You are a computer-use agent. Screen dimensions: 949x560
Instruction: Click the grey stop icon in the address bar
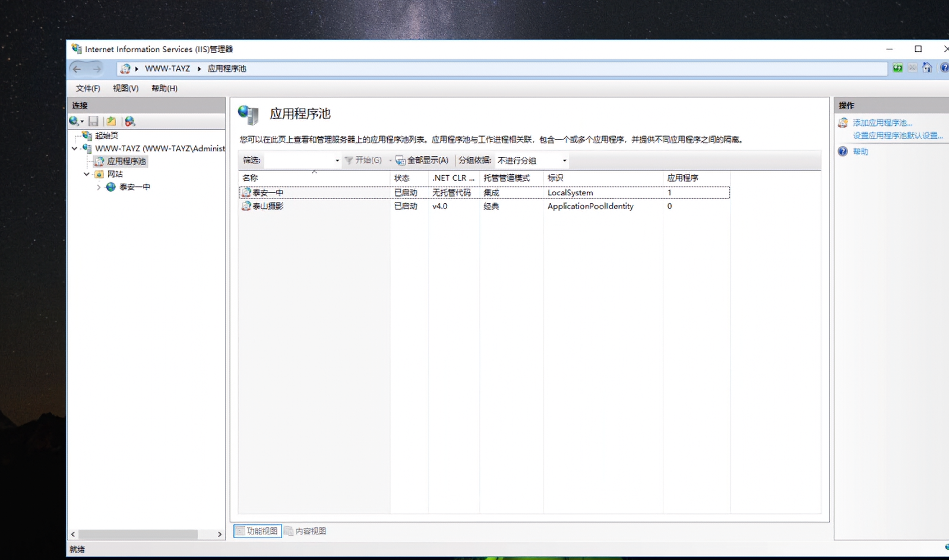[x=912, y=68]
